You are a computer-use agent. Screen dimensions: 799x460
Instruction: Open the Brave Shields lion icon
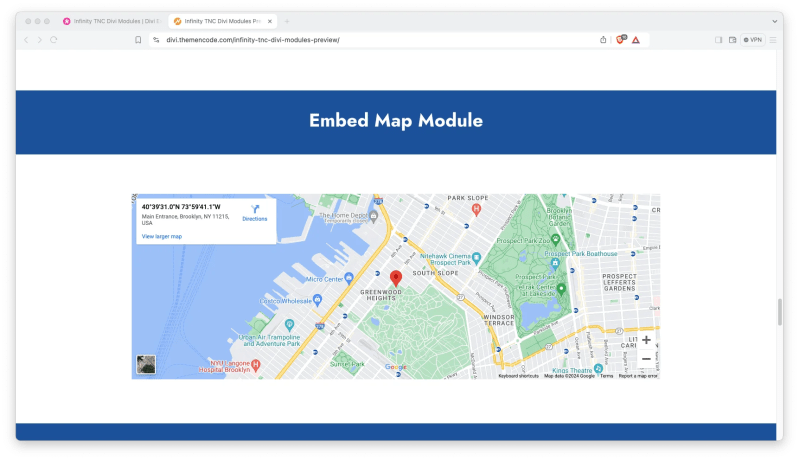point(621,40)
